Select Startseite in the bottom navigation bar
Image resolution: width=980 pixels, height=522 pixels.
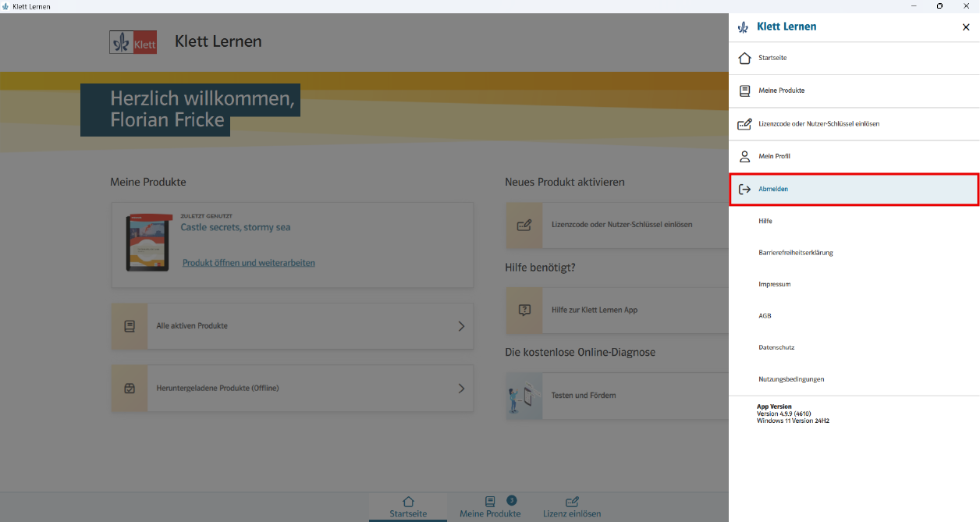[408, 506]
